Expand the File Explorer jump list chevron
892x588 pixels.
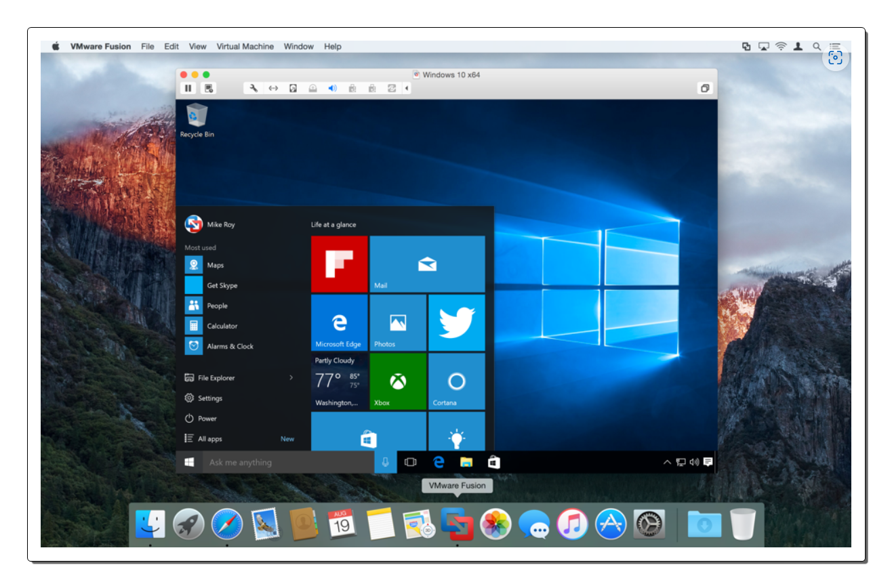click(291, 377)
